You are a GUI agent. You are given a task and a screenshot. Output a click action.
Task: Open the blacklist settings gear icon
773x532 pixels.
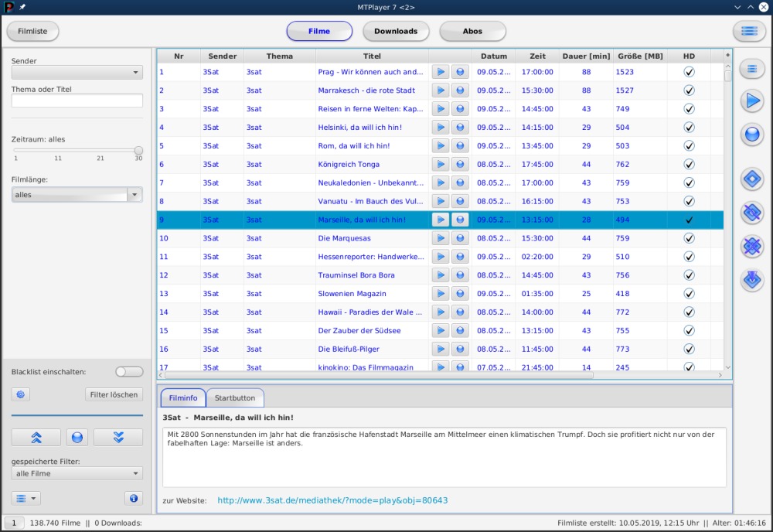click(x=20, y=394)
